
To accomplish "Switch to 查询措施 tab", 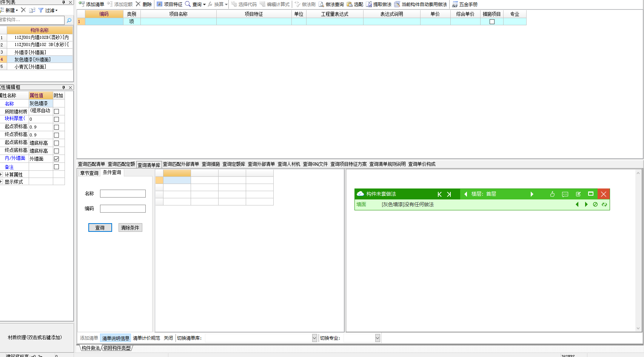I will click(211, 164).
